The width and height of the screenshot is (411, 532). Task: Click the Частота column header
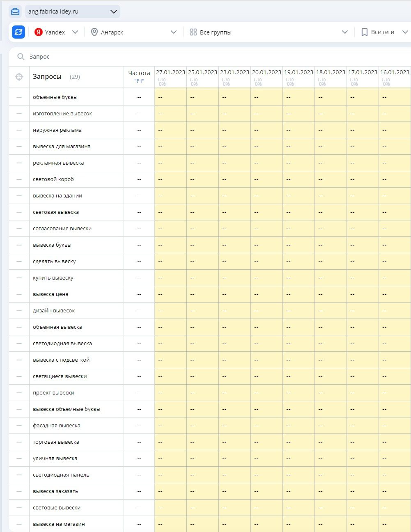click(x=139, y=73)
